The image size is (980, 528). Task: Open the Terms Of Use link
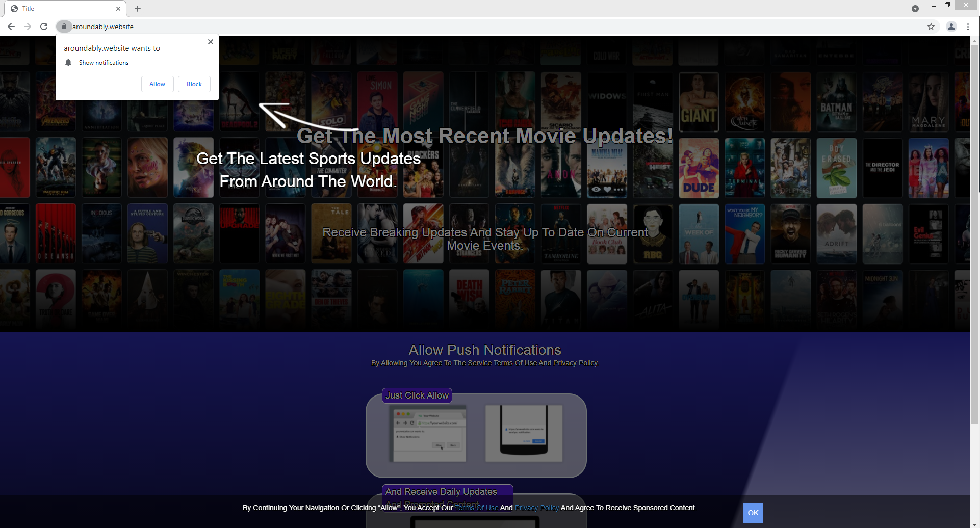476,508
